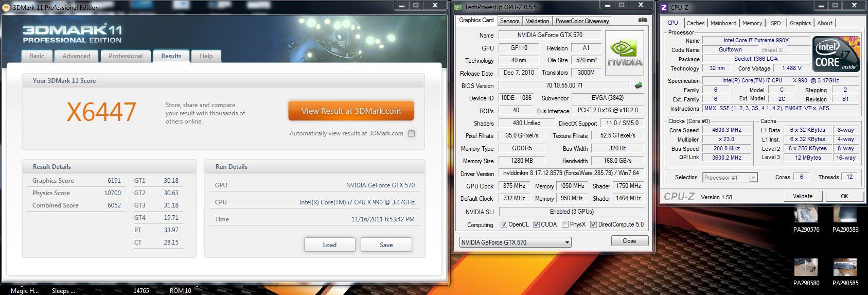Open the Professional tab in 3DMark
This screenshot has height=295, width=868.
pyautogui.click(x=126, y=56)
